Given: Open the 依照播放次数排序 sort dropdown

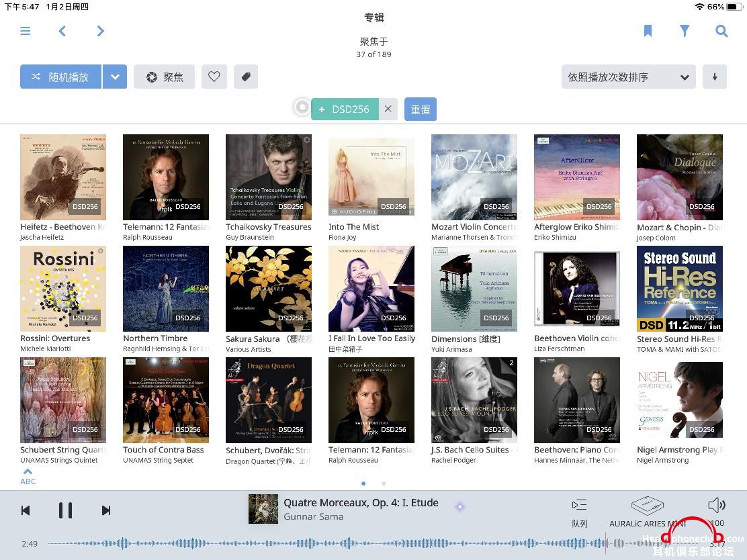Looking at the screenshot, I should click(628, 77).
